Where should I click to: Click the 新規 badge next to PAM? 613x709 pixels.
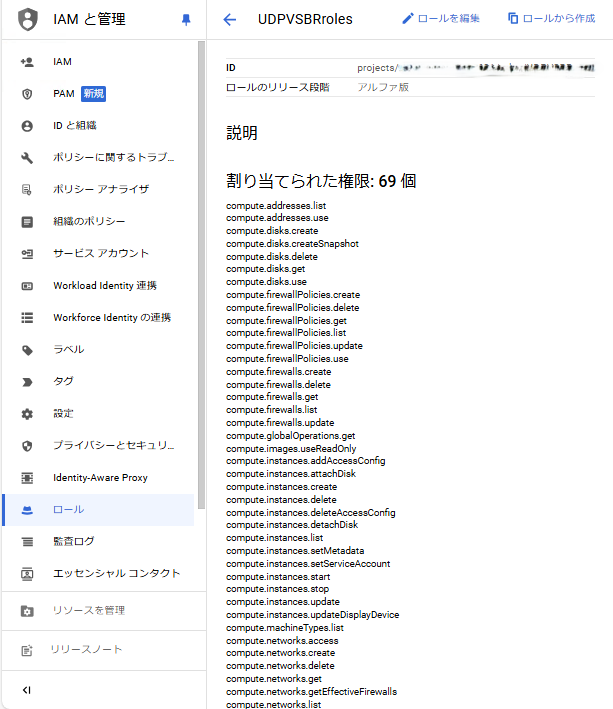pyautogui.click(x=94, y=94)
